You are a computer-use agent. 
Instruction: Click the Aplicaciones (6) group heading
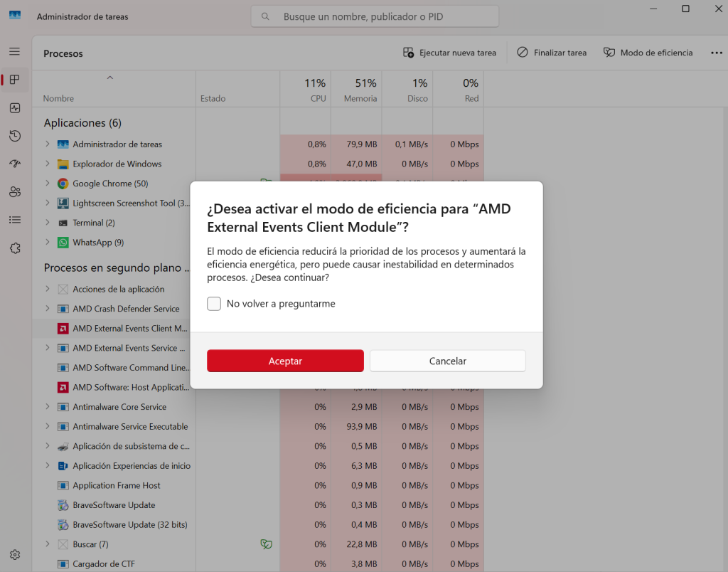coord(82,122)
